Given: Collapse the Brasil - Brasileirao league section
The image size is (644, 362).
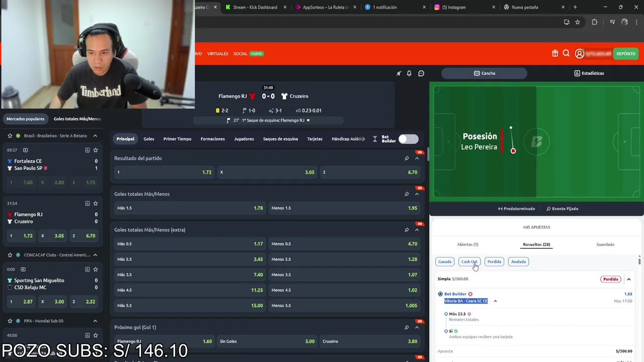Looking at the screenshot, I should (x=95, y=136).
